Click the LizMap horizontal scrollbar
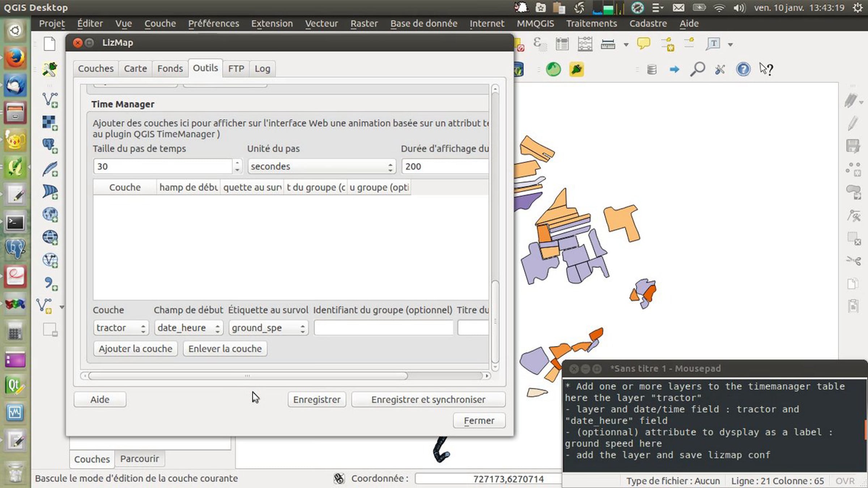This screenshot has width=868, height=488. tap(248, 376)
